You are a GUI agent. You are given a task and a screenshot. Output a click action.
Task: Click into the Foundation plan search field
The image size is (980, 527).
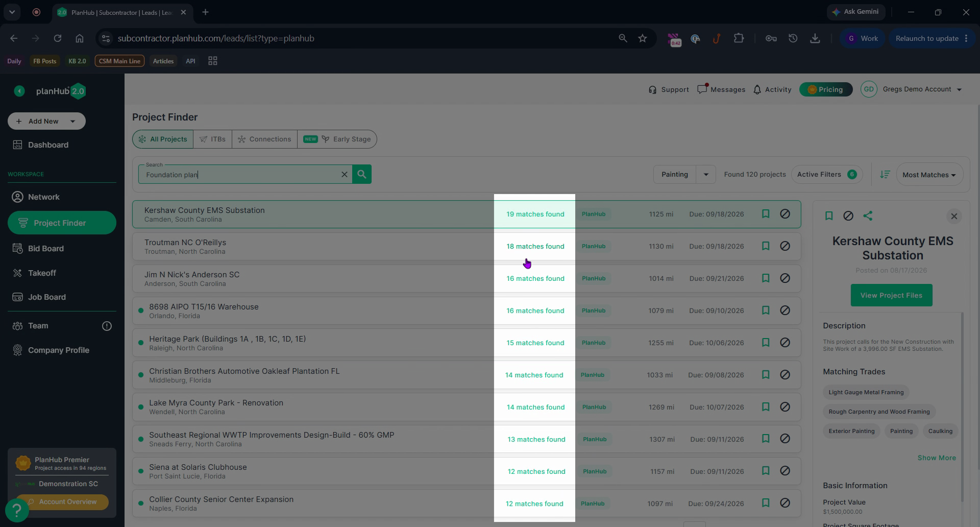click(240, 175)
